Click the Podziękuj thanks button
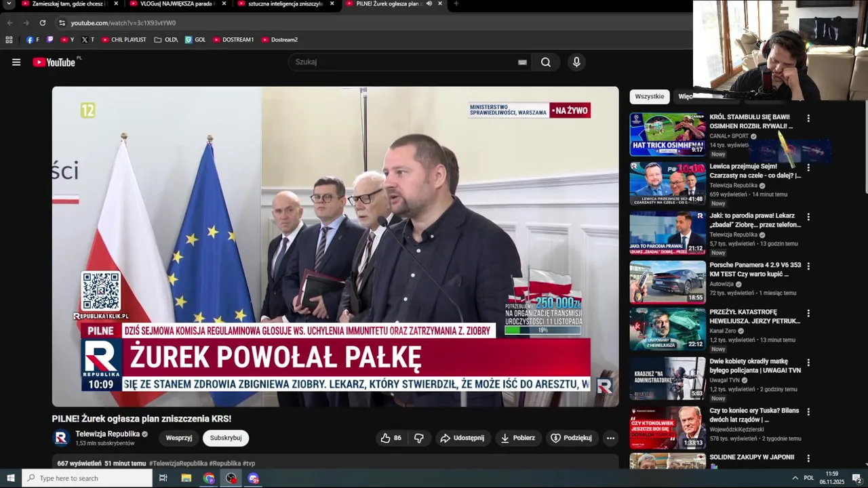868x488 pixels. pos(571,438)
